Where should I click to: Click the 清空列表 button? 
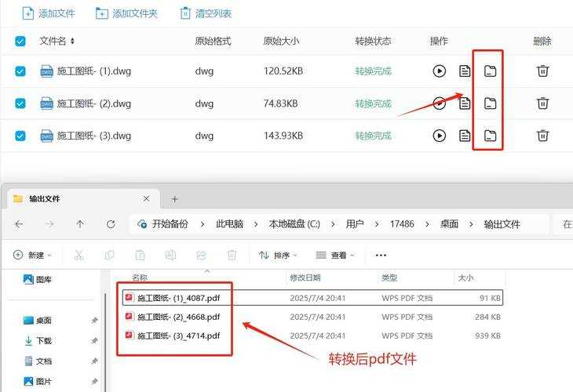pyautogui.click(x=206, y=13)
